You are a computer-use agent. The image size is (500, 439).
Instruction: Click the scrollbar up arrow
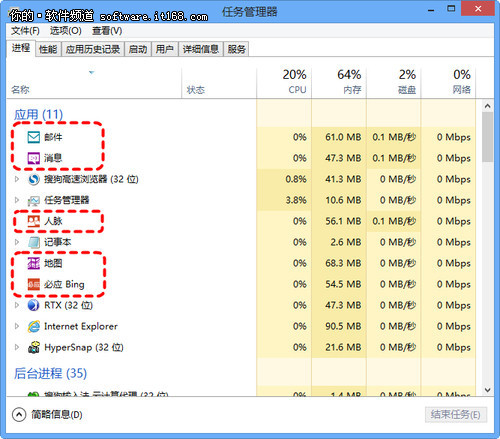click(488, 106)
